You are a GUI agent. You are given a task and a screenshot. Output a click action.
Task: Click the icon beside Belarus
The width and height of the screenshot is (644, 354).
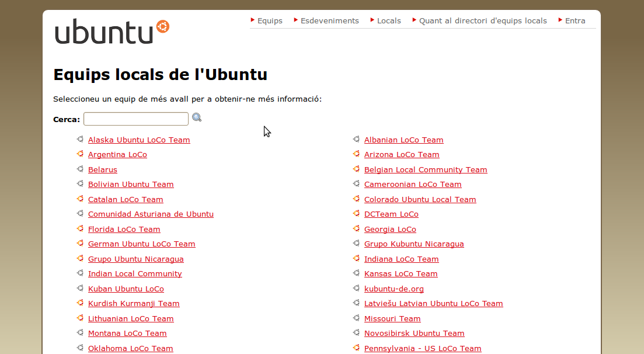coord(80,169)
